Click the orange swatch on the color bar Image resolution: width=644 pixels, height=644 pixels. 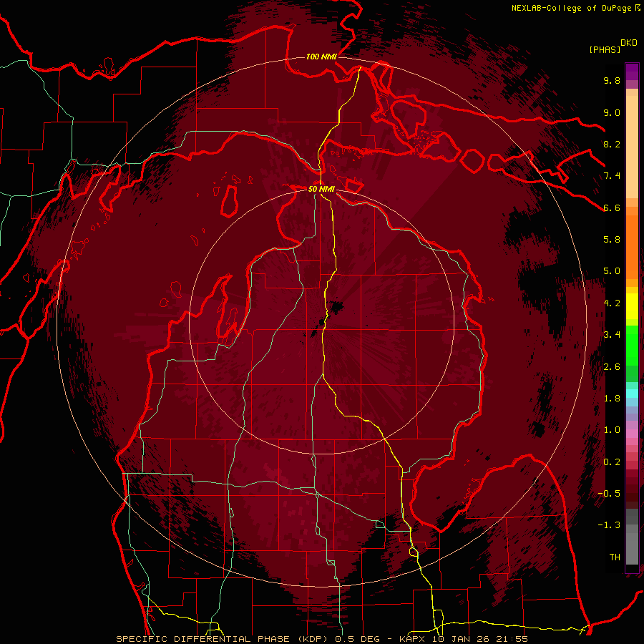(x=632, y=247)
